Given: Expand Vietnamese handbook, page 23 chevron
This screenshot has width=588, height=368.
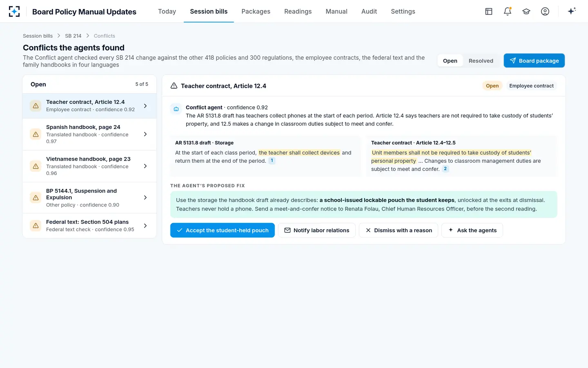Looking at the screenshot, I should tap(145, 166).
